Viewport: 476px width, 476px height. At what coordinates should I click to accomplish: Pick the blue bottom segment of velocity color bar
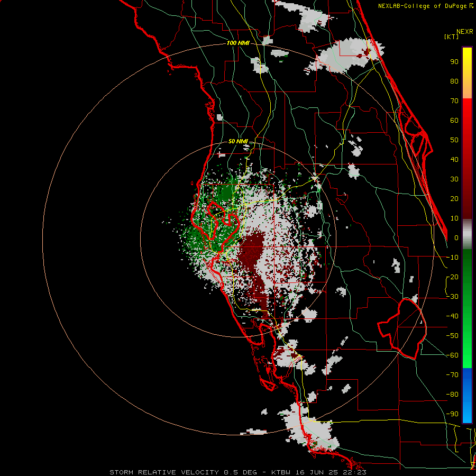coord(467,396)
